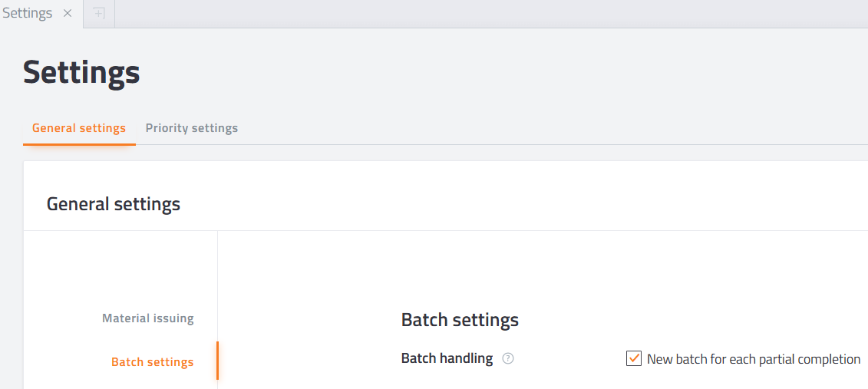The height and width of the screenshot is (389, 868).
Task: Click the empty tab strip beside the new tab icon
Action: 491,14
